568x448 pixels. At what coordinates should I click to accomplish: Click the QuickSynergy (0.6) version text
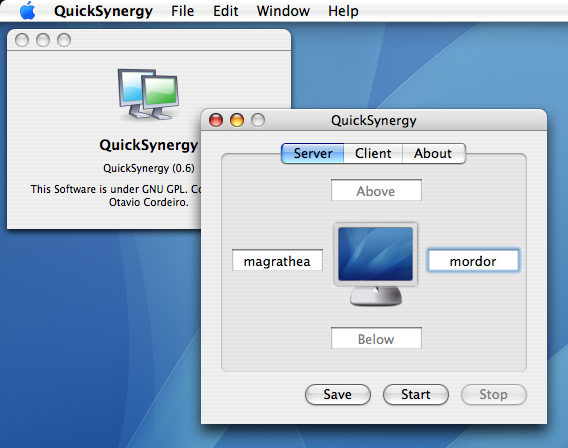coord(149,168)
